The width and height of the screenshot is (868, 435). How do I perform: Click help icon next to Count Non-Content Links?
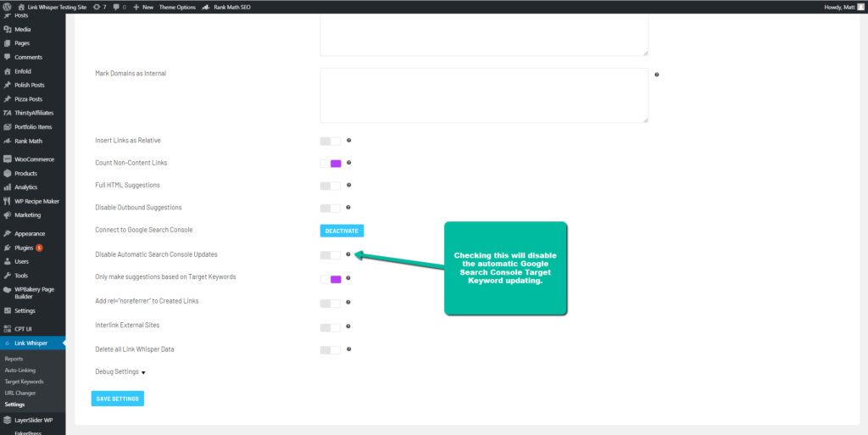pos(348,163)
